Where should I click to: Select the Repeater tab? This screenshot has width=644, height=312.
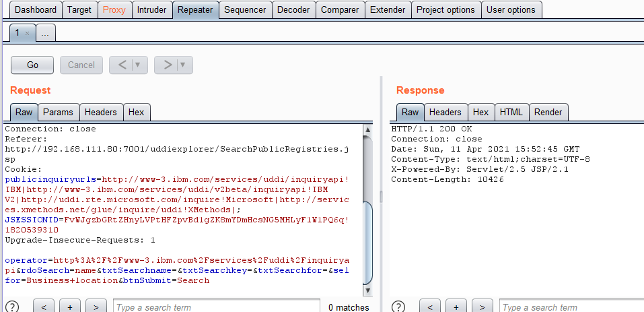196,10
